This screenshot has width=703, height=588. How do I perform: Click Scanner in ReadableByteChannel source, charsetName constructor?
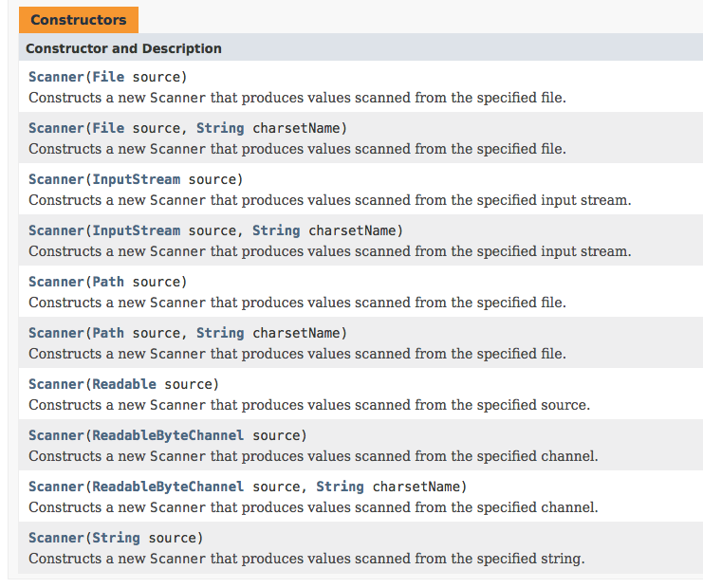[x=56, y=487]
